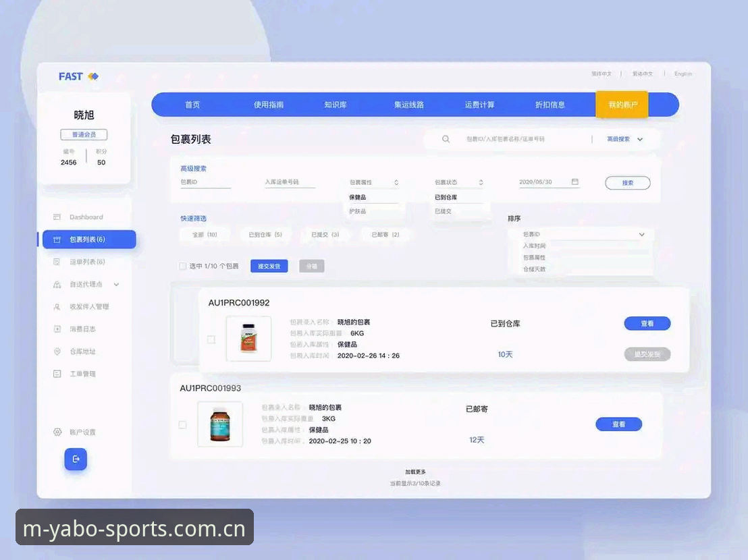
Task: Select 护肤品 in the attribute dropdown
Action: (x=358, y=211)
